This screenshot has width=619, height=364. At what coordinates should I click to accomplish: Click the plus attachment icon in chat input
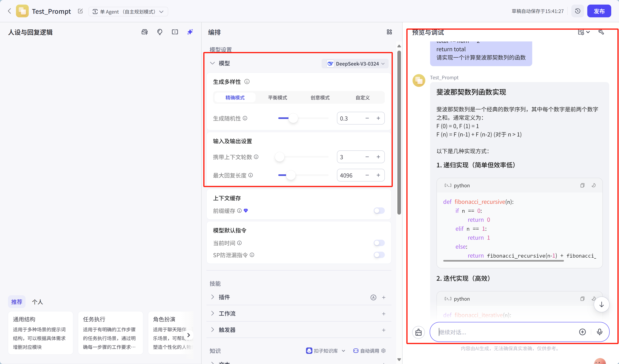[582, 332]
